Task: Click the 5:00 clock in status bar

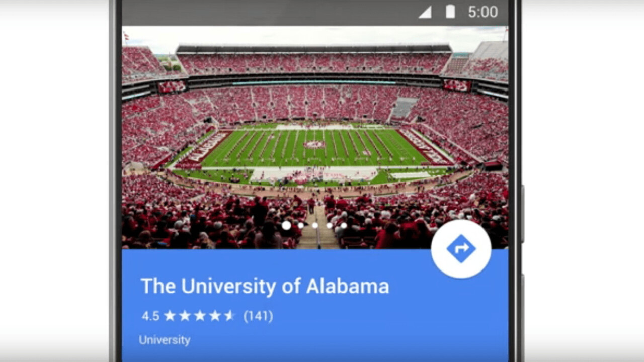Action: [x=482, y=12]
